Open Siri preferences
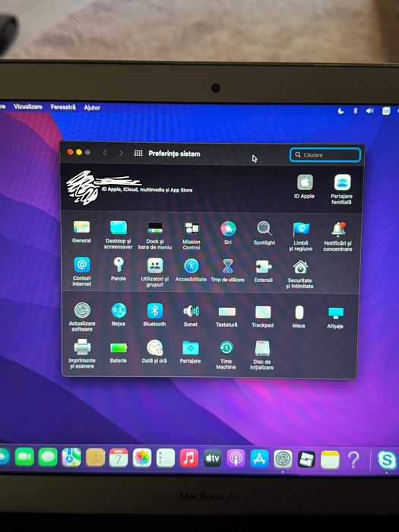 point(228,232)
